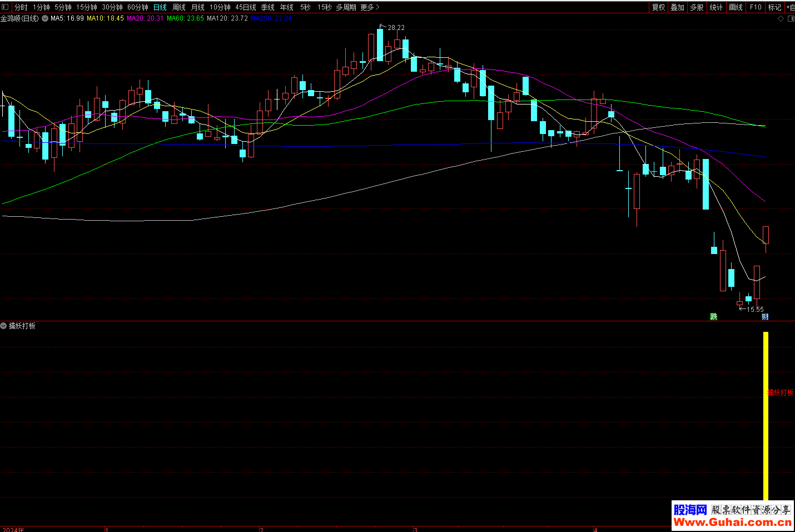795x532 pixels.
Task: Toggle the right side panel icon
Action: coord(791,18)
